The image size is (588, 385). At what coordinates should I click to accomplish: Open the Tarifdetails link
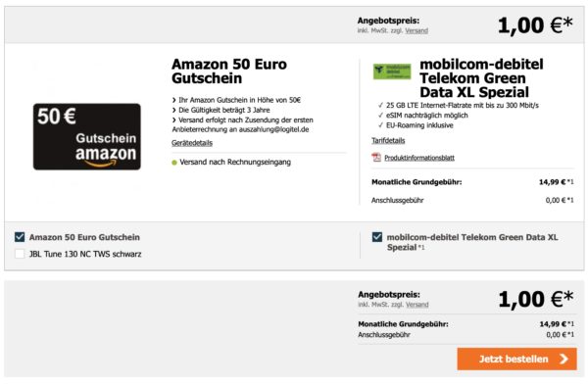[x=388, y=141]
